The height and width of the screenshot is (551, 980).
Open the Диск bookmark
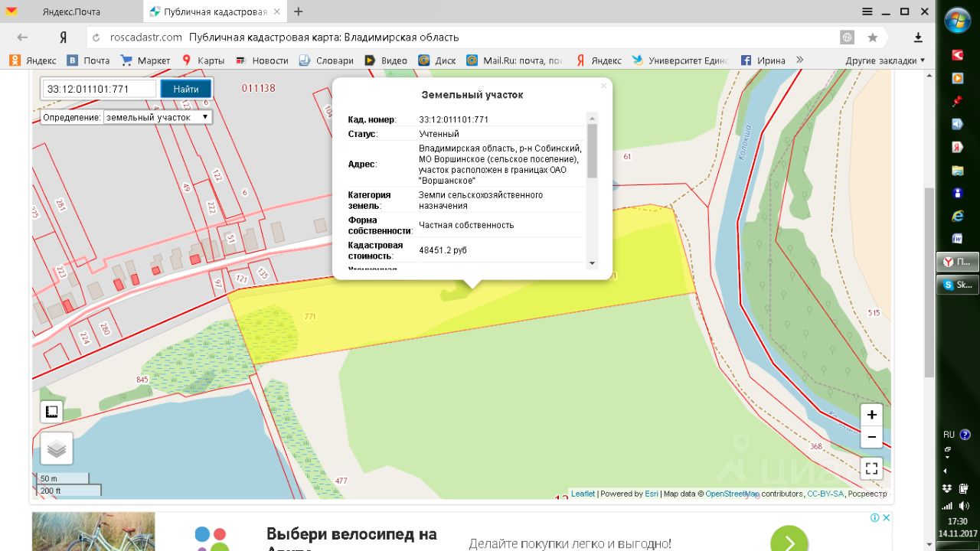click(437, 60)
